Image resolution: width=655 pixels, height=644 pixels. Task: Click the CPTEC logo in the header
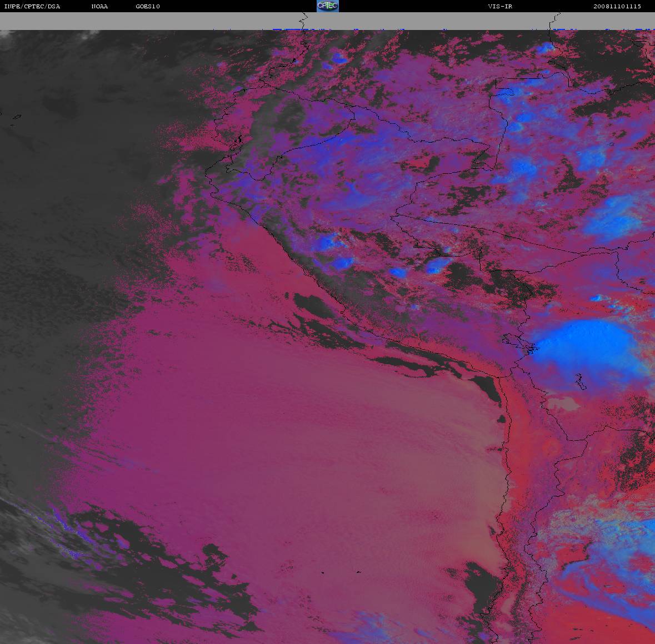point(328,6)
